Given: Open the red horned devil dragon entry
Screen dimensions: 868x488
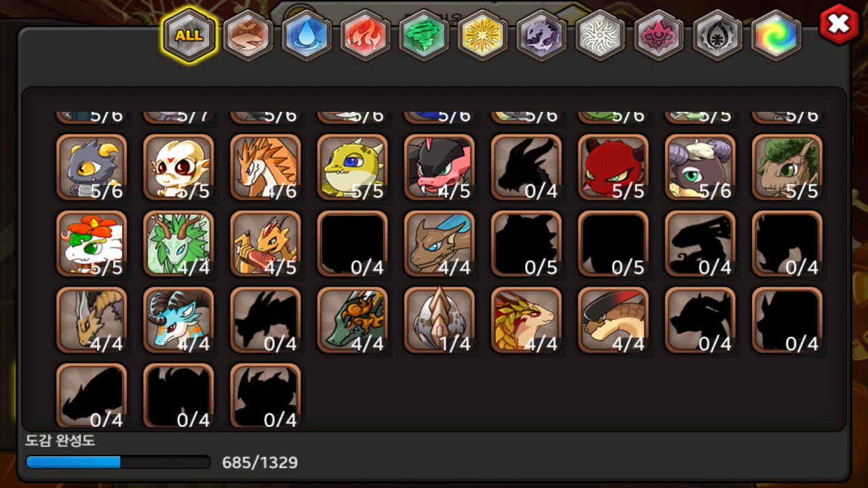Looking at the screenshot, I should (613, 167).
